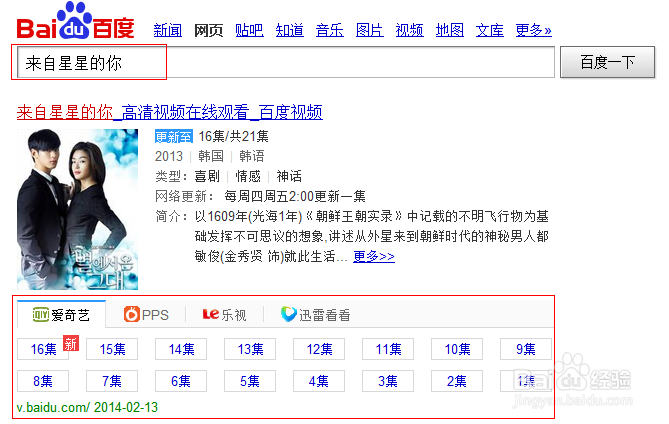Open episode 13集
Screen dimensions: 669x424
click(250, 349)
